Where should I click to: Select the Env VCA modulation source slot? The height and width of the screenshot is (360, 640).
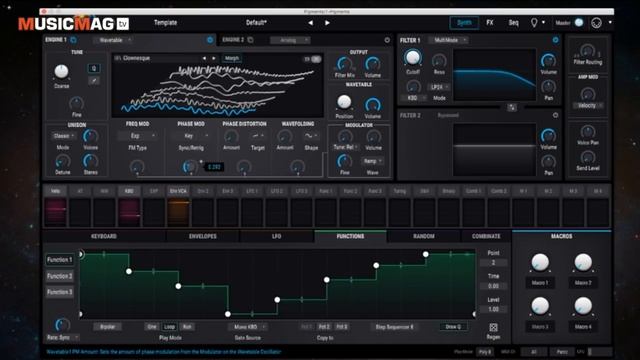[x=178, y=207]
